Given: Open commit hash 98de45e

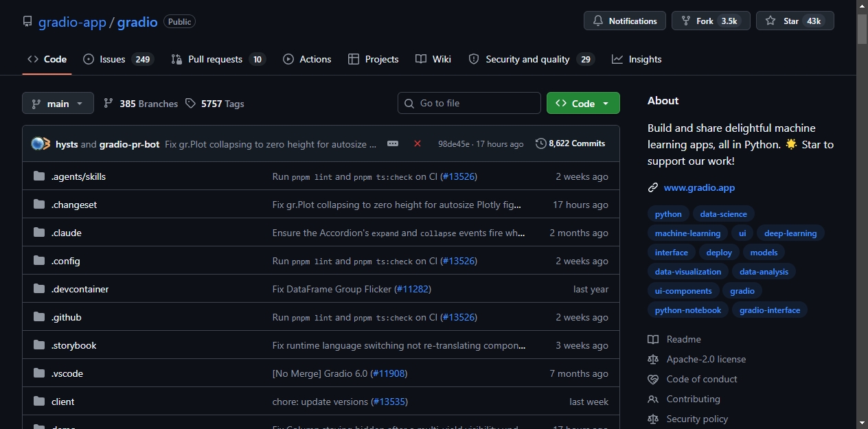Looking at the screenshot, I should point(454,144).
